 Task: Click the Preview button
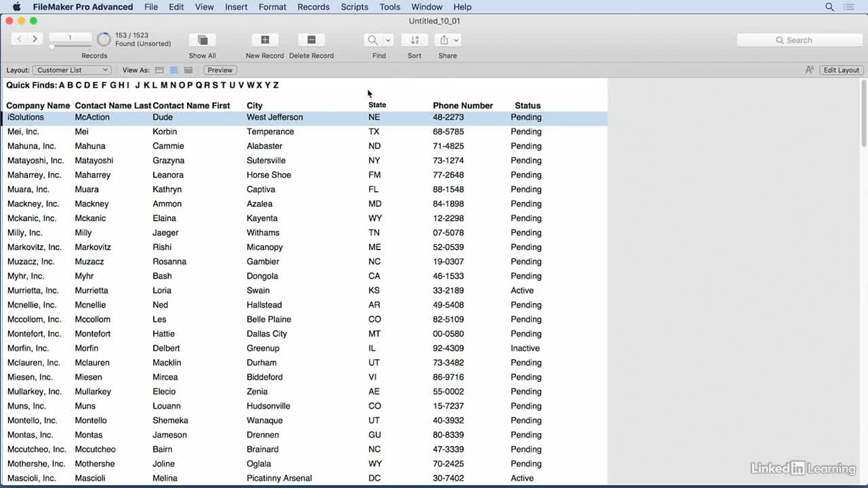point(220,70)
